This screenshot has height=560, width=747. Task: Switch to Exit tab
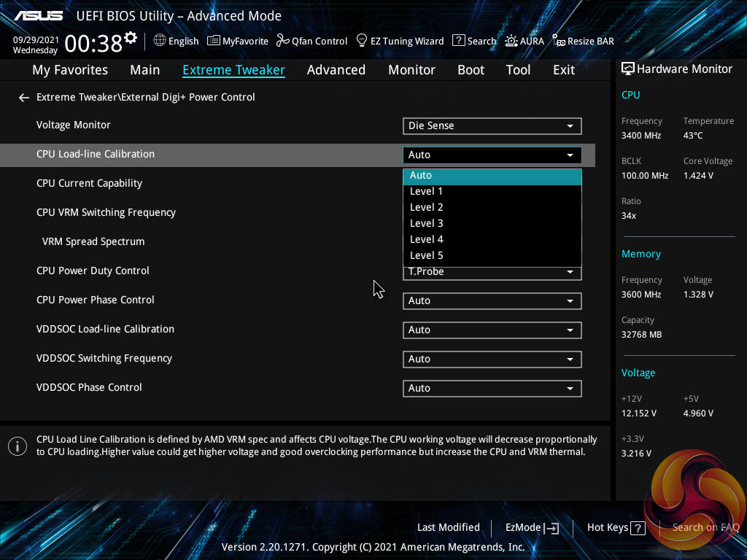pos(564,70)
